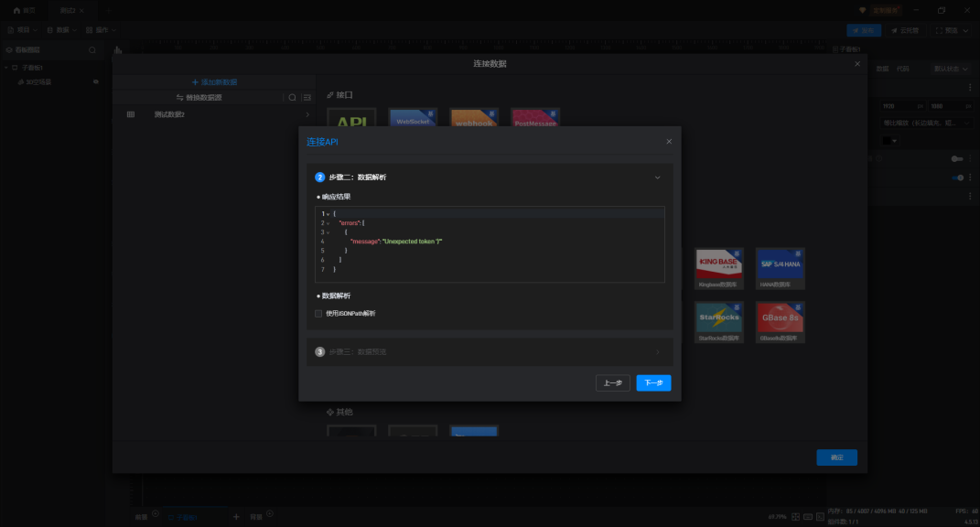Add a board with the bottom plus icon

pyautogui.click(x=236, y=517)
